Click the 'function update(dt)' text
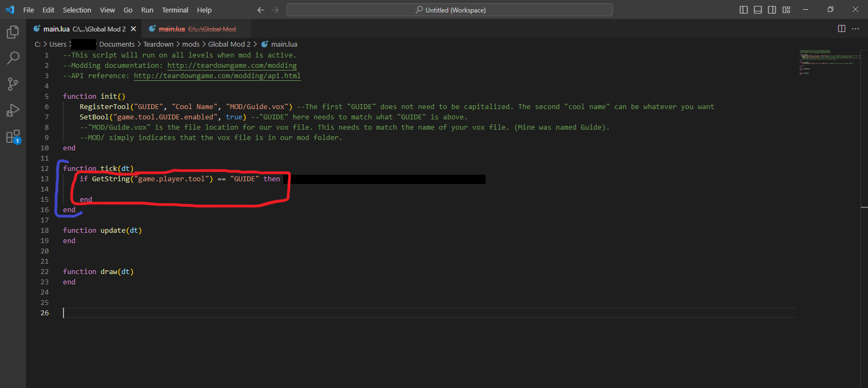 (x=103, y=231)
